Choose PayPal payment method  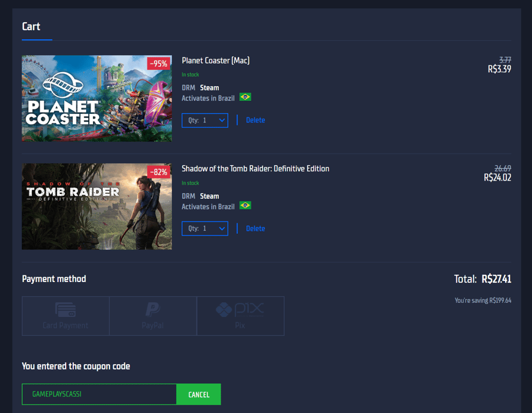[153, 316]
